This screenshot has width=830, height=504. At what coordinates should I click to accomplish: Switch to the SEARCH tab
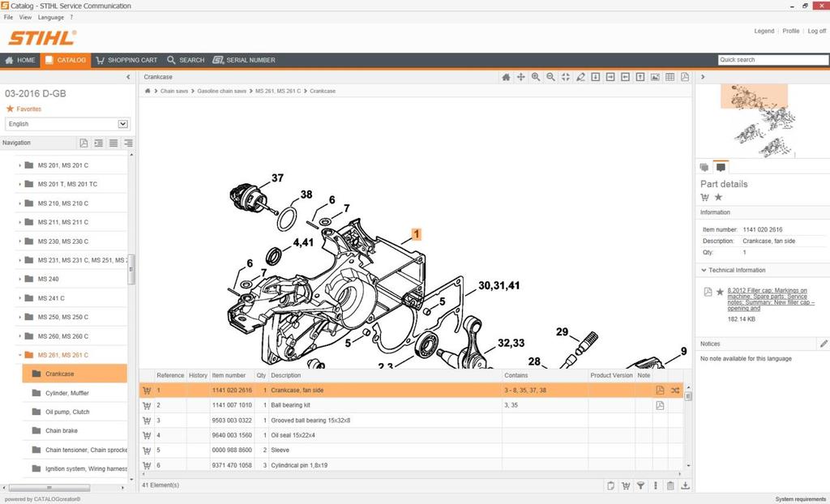186,60
